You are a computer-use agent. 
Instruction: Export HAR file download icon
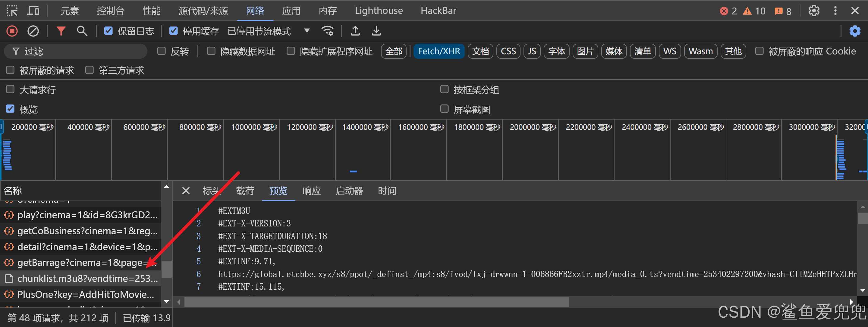click(x=376, y=31)
